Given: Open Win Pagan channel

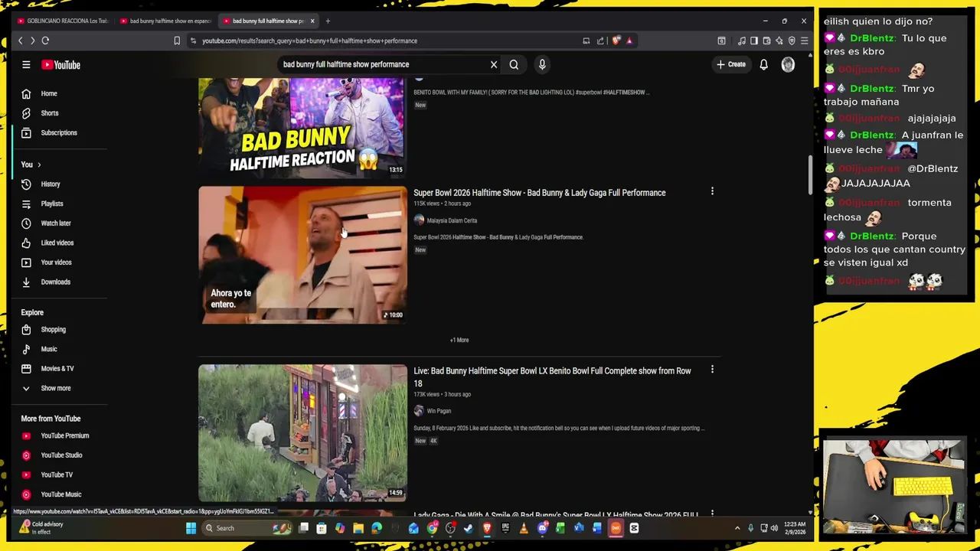Looking at the screenshot, I should [x=439, y=411].
